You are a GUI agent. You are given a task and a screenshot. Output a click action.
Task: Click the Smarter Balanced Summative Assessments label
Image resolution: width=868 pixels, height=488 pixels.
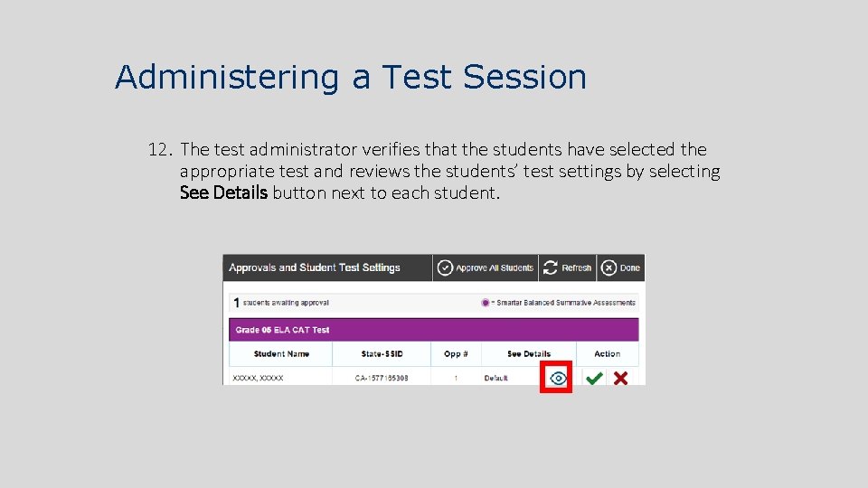(x=565, y=303)
